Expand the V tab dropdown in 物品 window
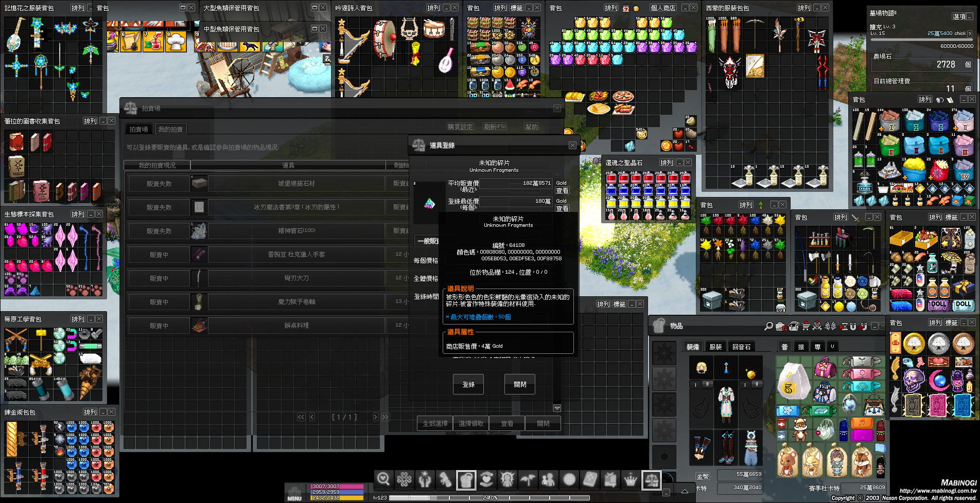 tap(832, 347)
